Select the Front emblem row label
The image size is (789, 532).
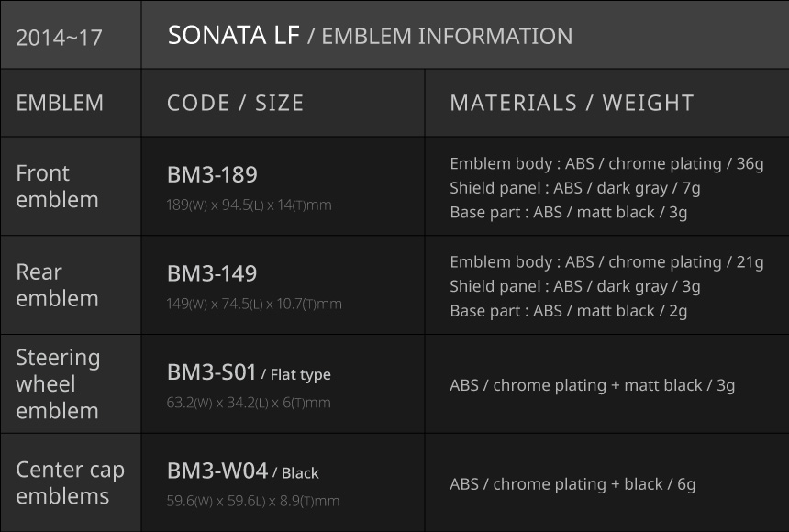point(57,186)
